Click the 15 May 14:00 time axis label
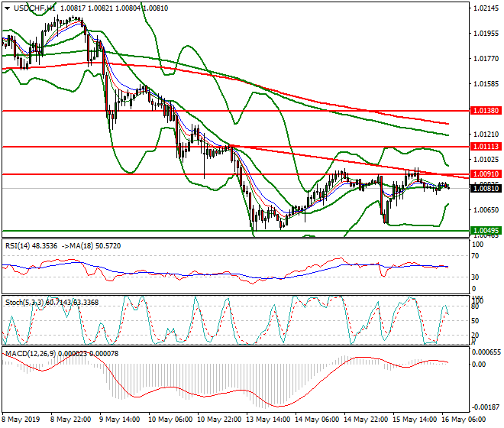The width and height of the screenshot is (504, 428). (415, 420)
